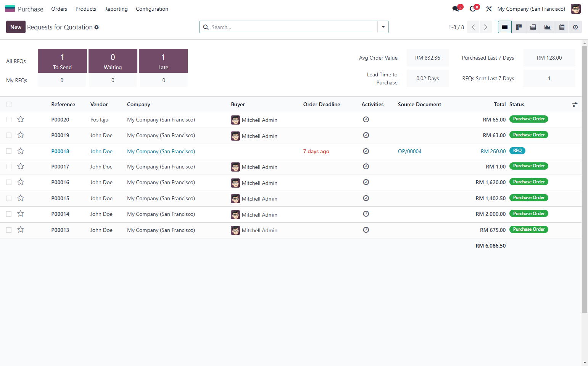Open the Purchase app home icon
Viewport: 588px width, 366px height.
pos(10,9)
